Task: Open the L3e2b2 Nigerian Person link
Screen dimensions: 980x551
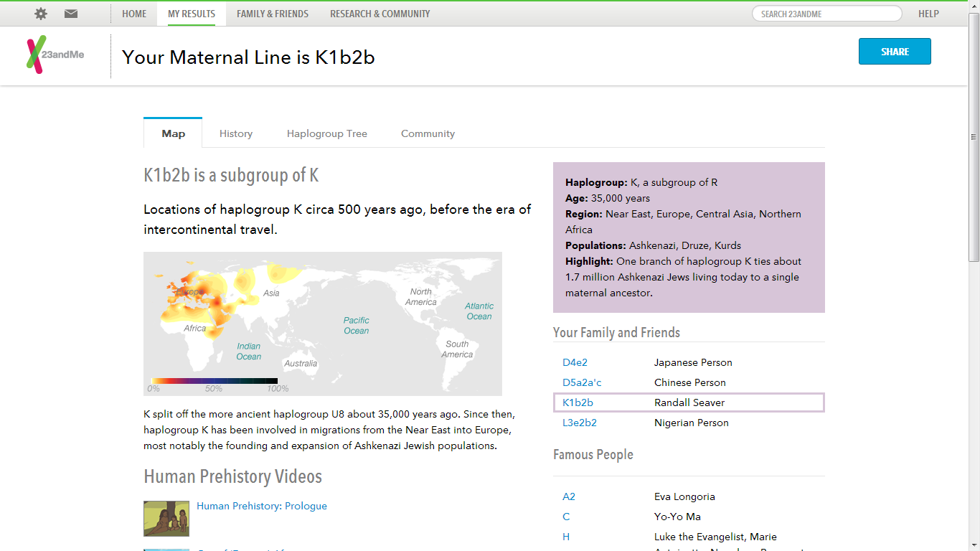Action: click(578, 423)
